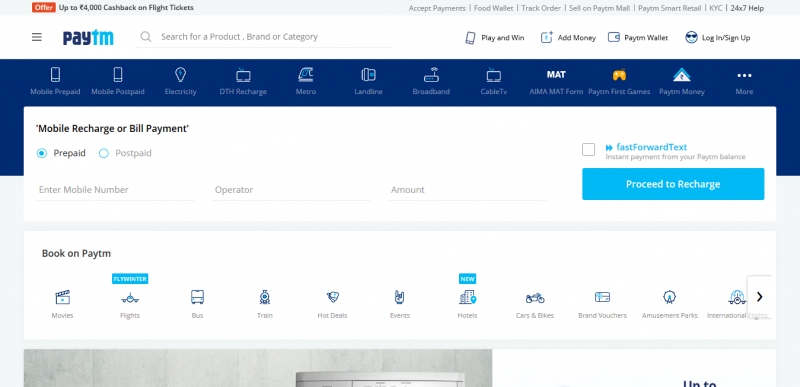Click the Paytm Wallet icon
This screenshot has width=800, height=387.
[614, 37]
